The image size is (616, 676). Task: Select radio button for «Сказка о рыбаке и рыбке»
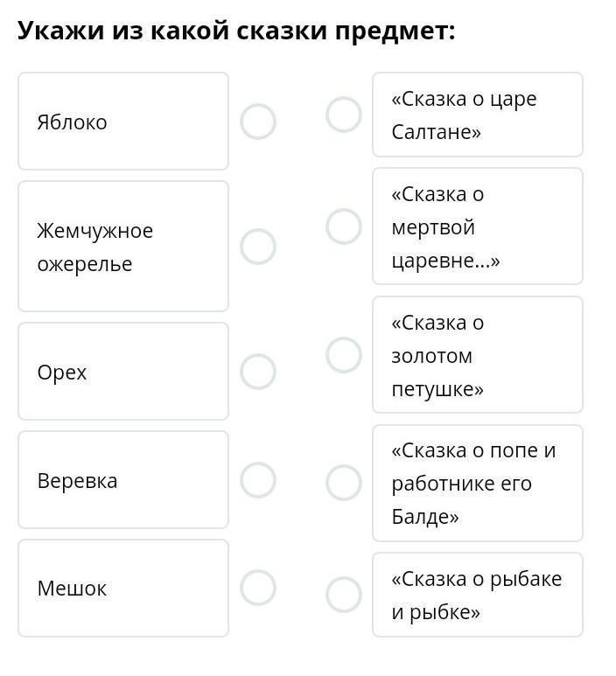click(x=344, y=595)
